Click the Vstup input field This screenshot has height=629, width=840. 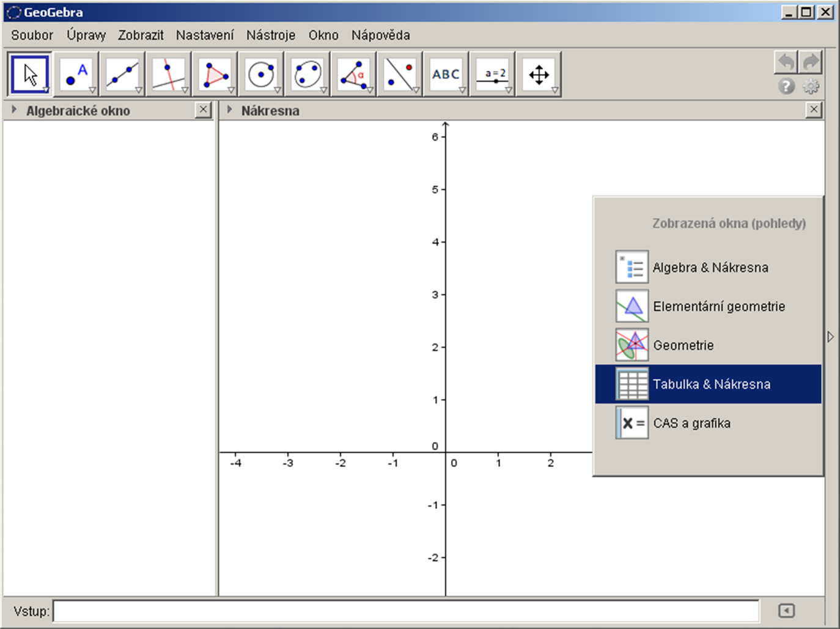tap(406, 611)
